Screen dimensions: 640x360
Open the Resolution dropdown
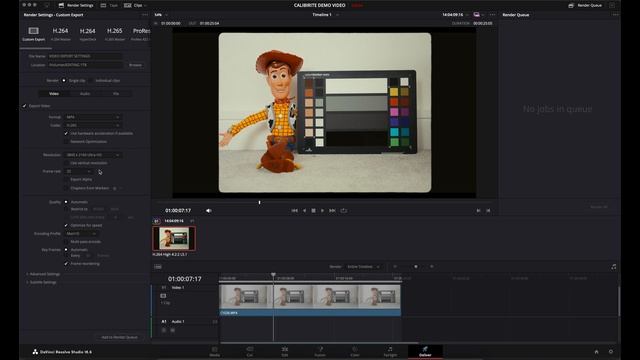click(93, 155)
